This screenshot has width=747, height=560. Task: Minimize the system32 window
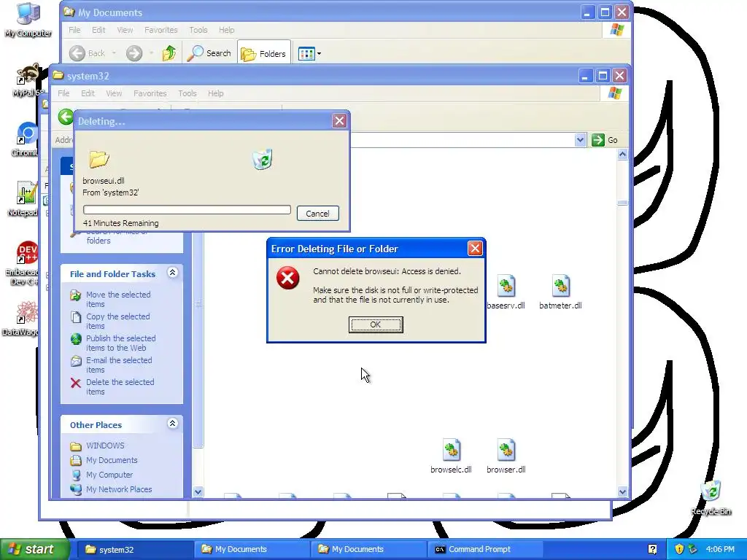[586, 76]
